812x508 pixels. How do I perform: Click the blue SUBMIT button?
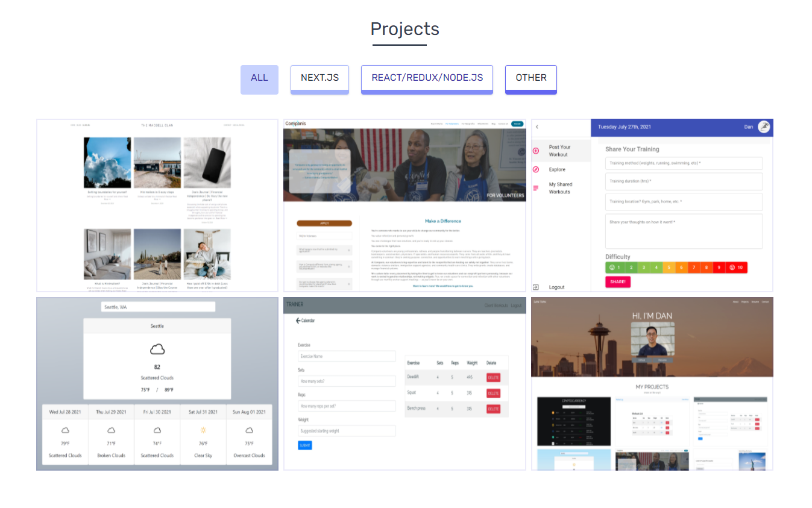tap(304, 445)
